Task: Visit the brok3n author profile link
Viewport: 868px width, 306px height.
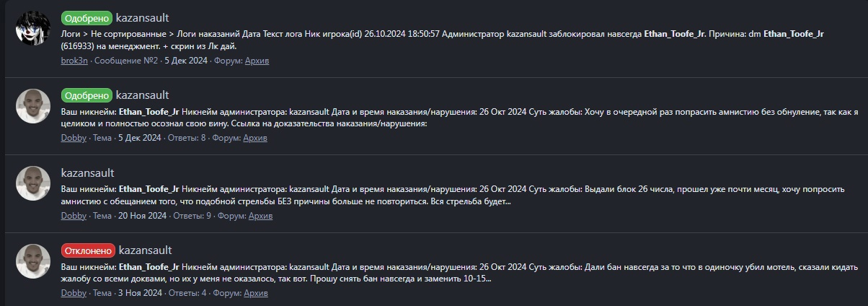Action: (x=74, y=61)
